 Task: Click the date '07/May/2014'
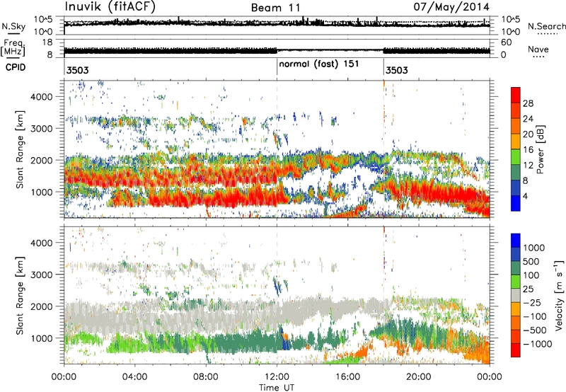(x=451, y=7)
